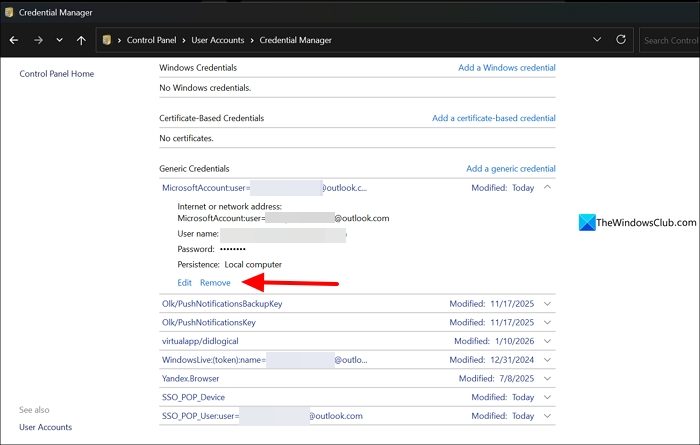Click the masked Password dots

click(x=233, y=249)
